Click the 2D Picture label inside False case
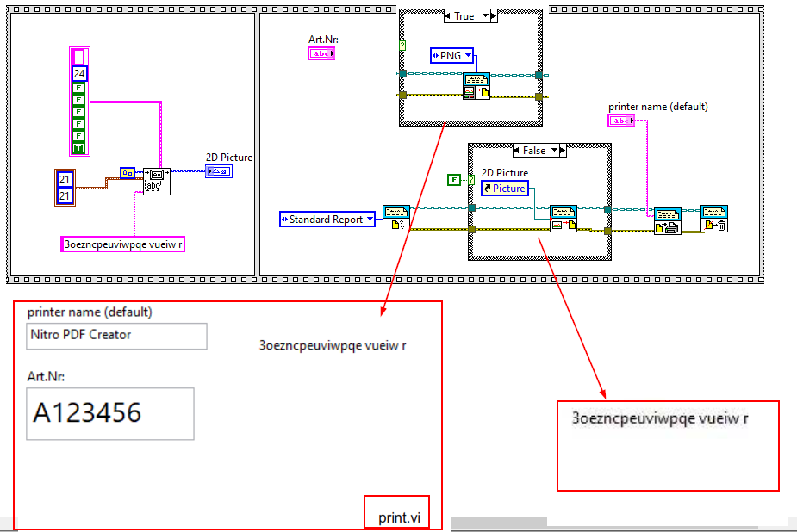Image resolution: width=797 pixels, height=532 pixels. 505,173
